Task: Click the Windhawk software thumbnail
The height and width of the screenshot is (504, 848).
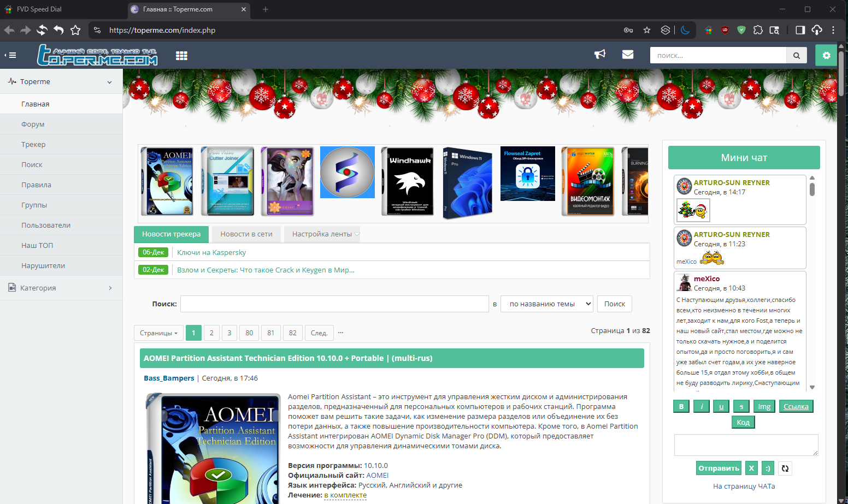Action: point(408,181)
